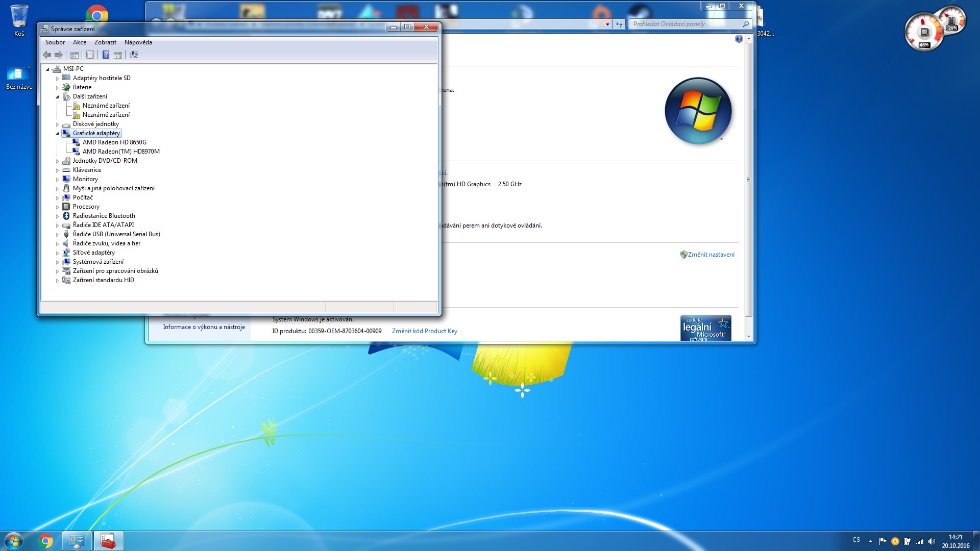Open the volume speaker tray icon
This screenshot has width=980, height=551.
tap(932, 541)
